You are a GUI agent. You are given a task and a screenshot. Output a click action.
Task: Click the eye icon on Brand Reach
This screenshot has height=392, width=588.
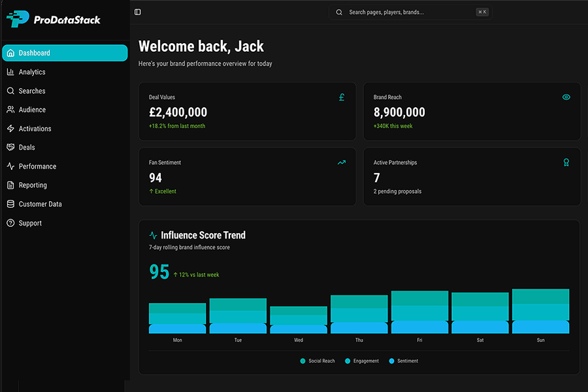[x=566, y=97]
